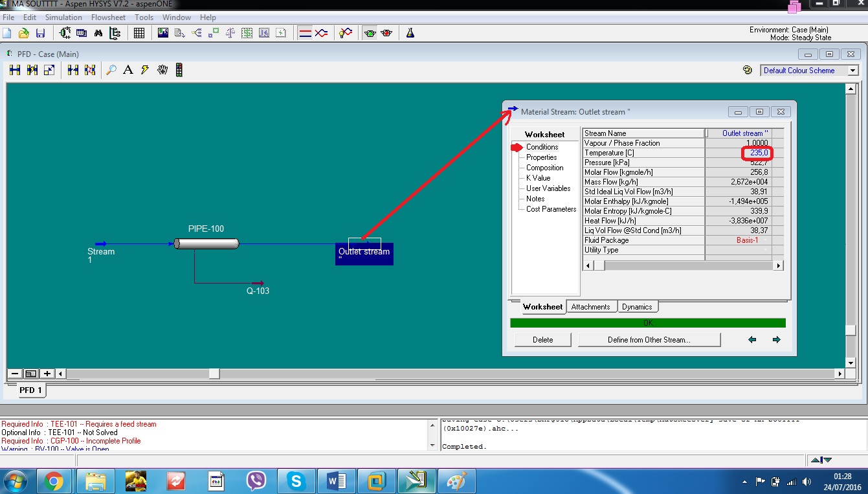Click the zoom-all button between minus and plus

[30, 374]
